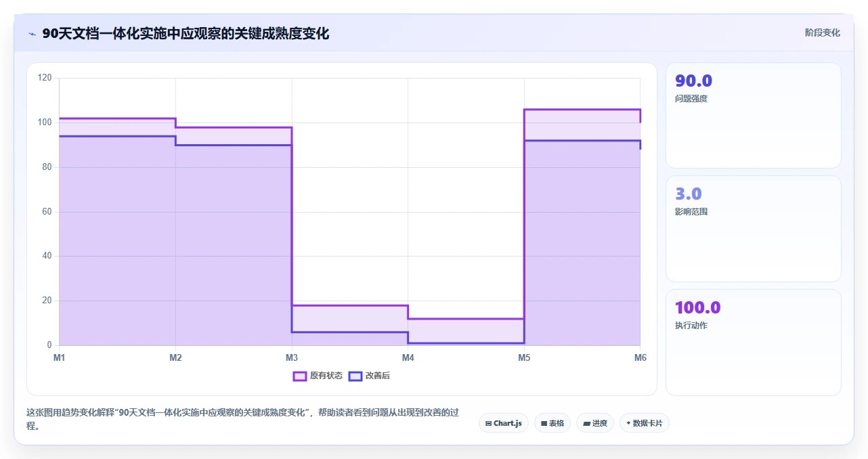Click the 3.0 value text
Image resolution: width=868 pixels, height=459 pixels.
point(689,194)
